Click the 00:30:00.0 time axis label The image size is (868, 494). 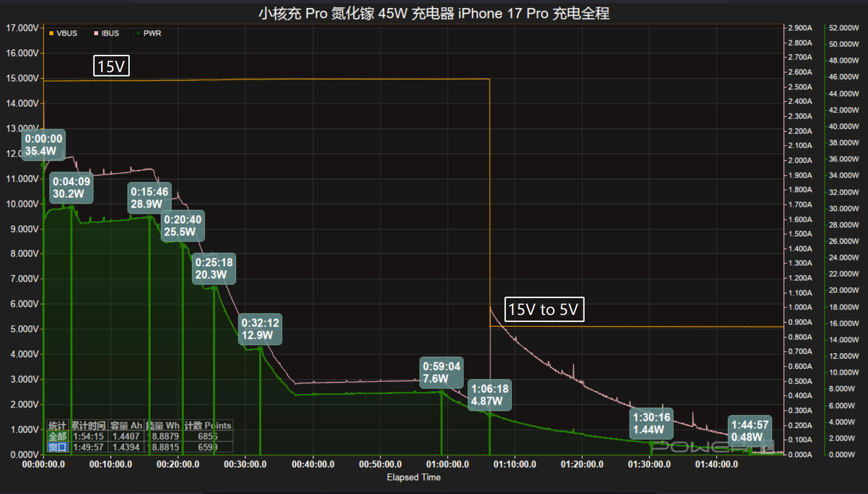[x=245, y=464]
